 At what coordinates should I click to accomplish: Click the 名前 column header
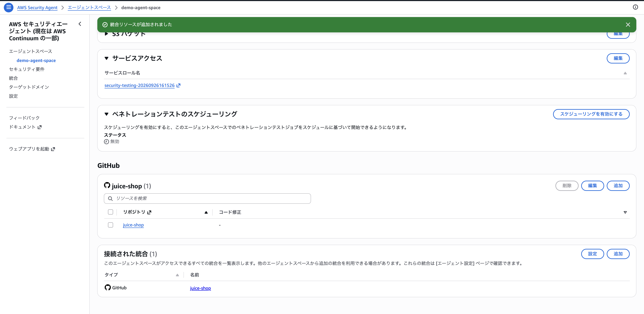tap(194, 275)
